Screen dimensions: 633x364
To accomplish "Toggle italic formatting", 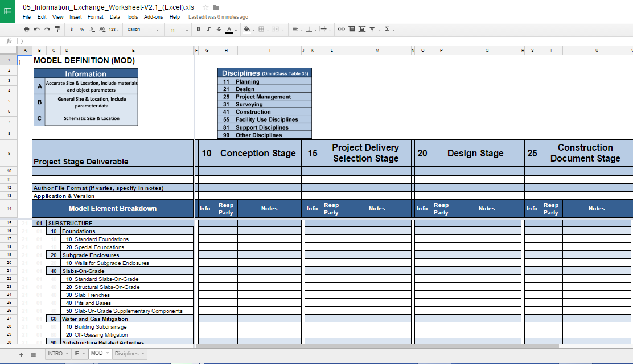I will pos(208,29).
